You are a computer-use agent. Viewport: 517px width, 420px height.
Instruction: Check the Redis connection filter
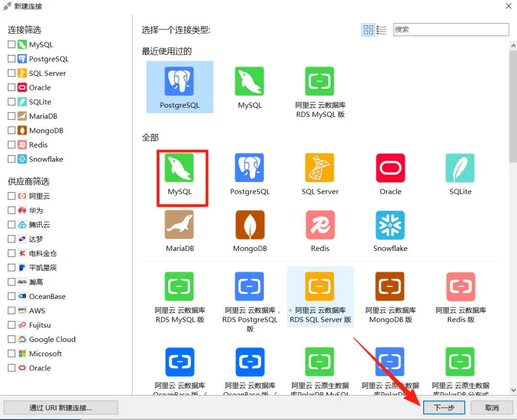tap(11, 145)
